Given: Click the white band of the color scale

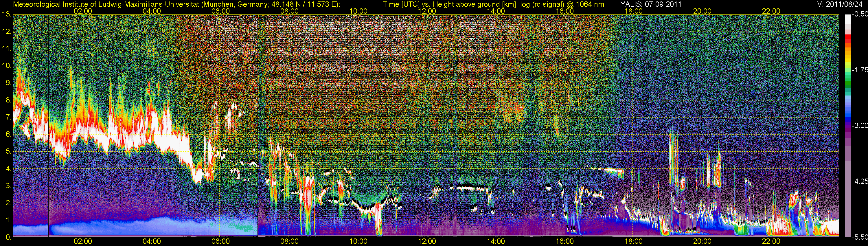Looking at the screenshot, I should (x=848, y=20).
